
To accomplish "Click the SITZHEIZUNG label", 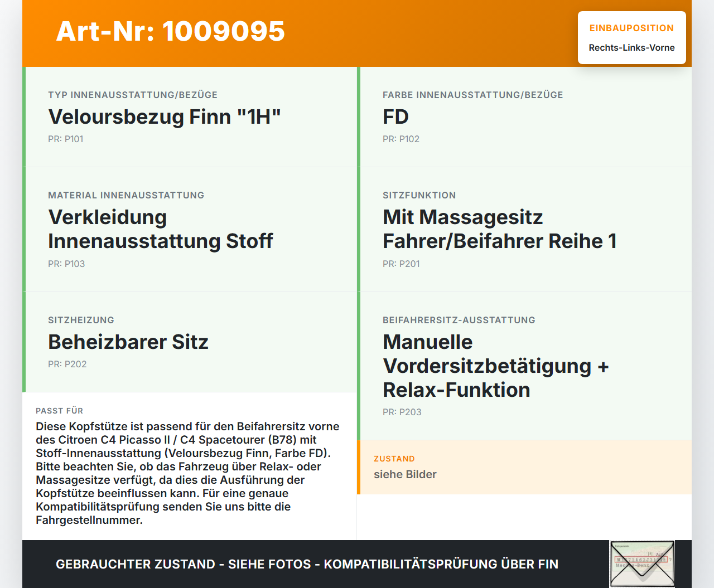I will point(81,320).
